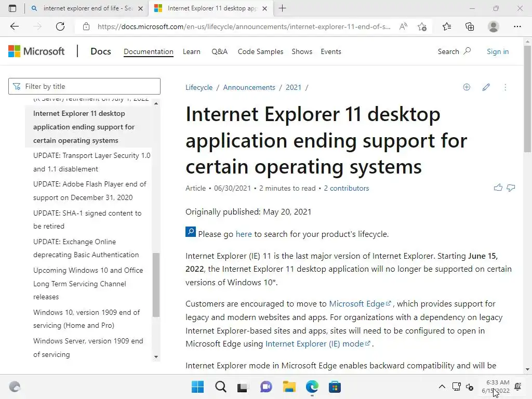Select Documentation in the Docs navigation
Viewport: 532px width, 399px height.
(x=148, y=51)
